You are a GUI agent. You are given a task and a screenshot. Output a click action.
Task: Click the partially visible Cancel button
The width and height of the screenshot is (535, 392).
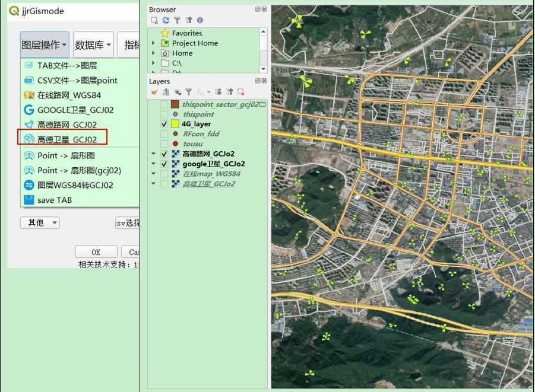(131, 252)
